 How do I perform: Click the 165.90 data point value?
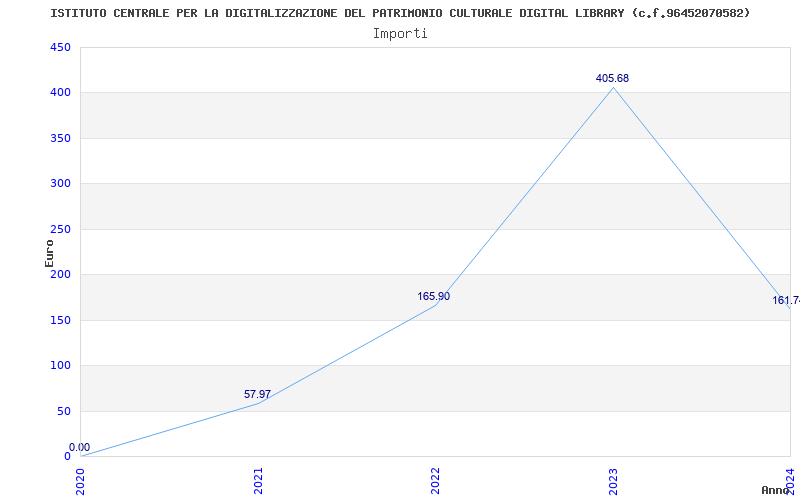[x=434, y=296]
